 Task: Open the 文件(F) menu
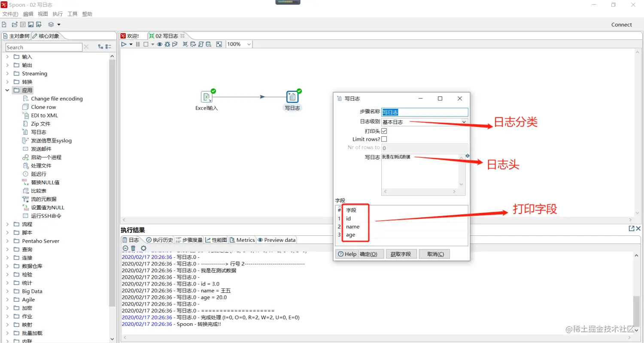point(10,14)
